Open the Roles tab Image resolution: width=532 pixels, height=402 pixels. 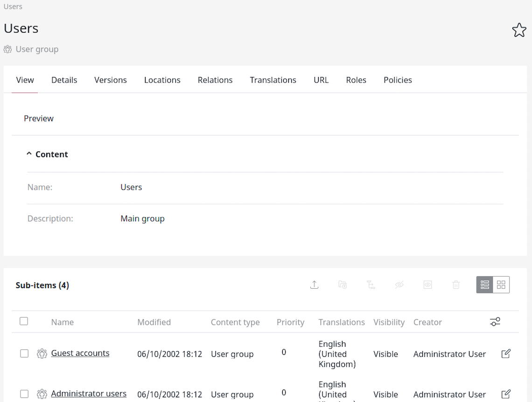[x=356, y=80]
